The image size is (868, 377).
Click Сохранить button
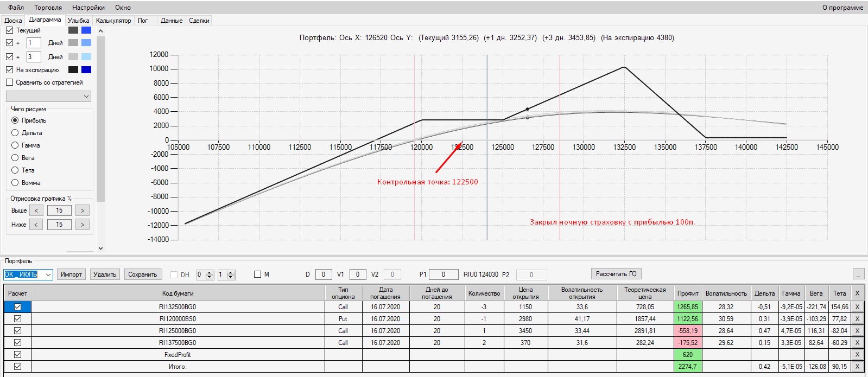[x=143, y=274]
